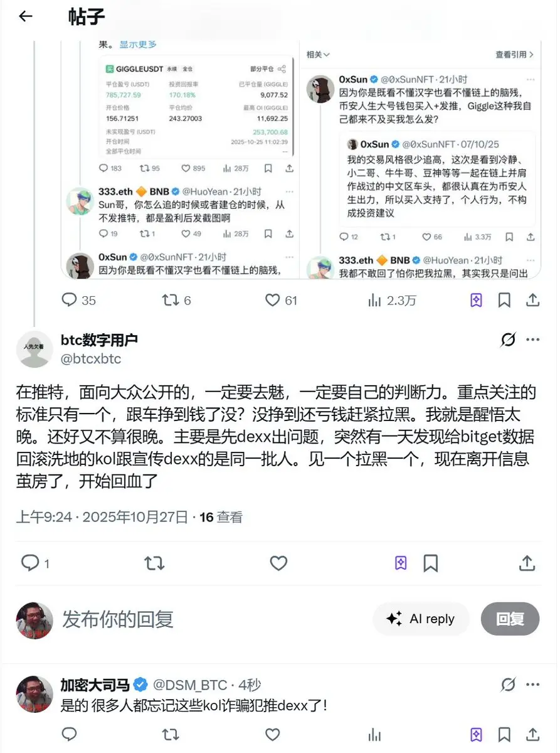Open the @btcxbtc profile handle

(91, 359)
